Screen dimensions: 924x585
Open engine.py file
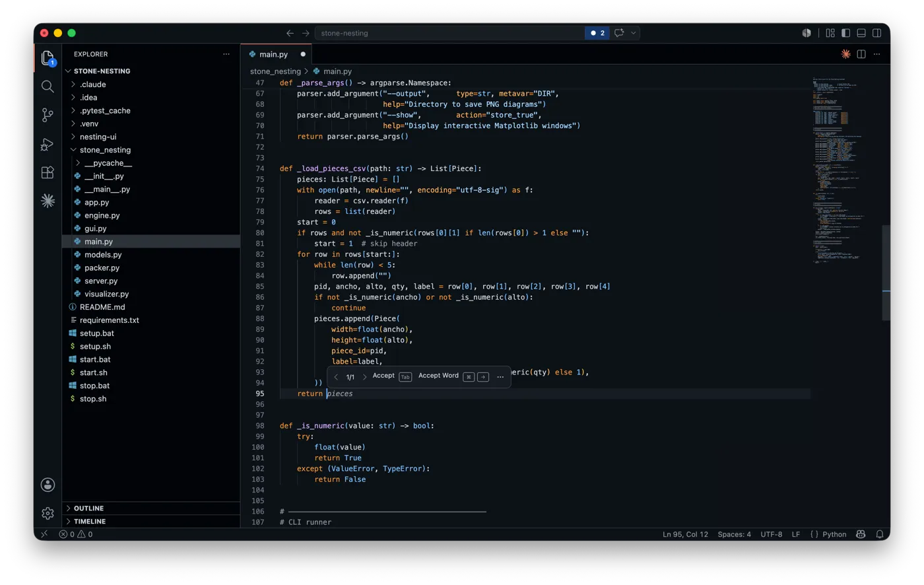pos(102,215)
